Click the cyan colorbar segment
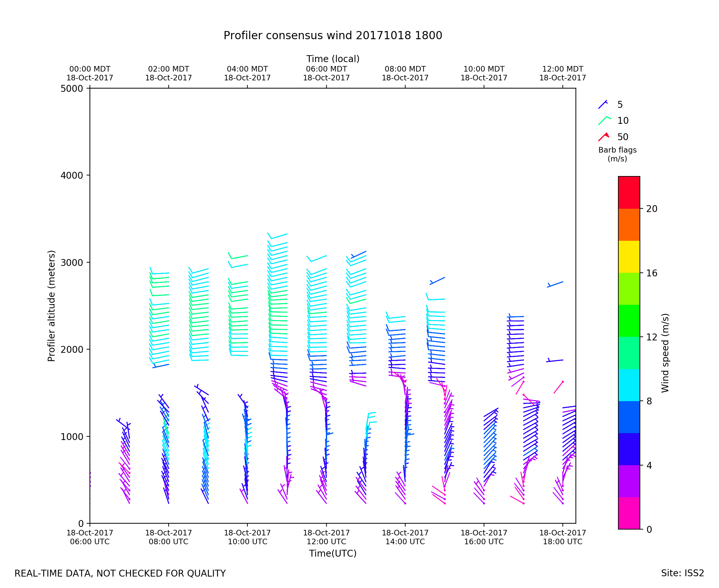719x588 pixels. coord(629,385)
